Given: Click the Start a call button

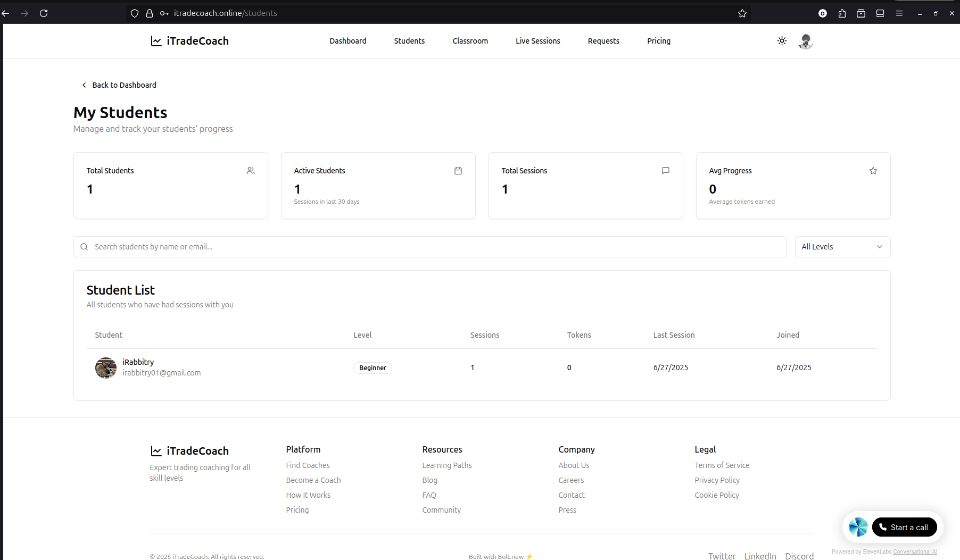Looking at the screenshot, I should point(904,527).
